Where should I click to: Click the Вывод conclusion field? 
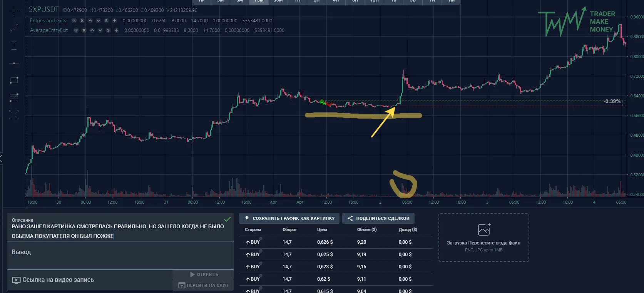pyautogui.click(x=120, y=256)
